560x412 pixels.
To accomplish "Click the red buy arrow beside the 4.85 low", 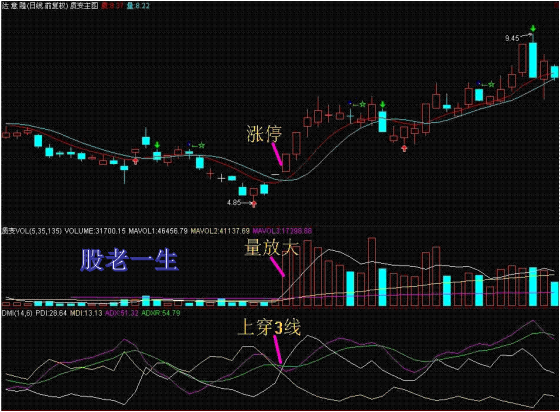I will point(254,204).
